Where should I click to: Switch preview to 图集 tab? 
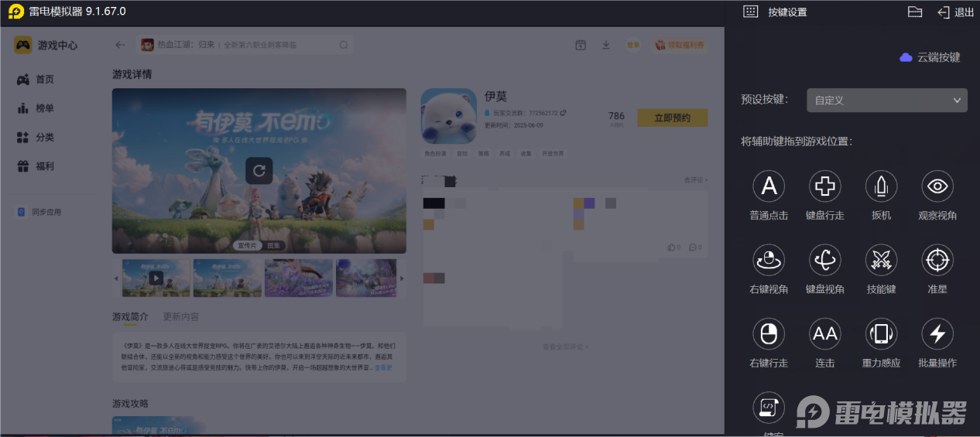pos(274,245)
